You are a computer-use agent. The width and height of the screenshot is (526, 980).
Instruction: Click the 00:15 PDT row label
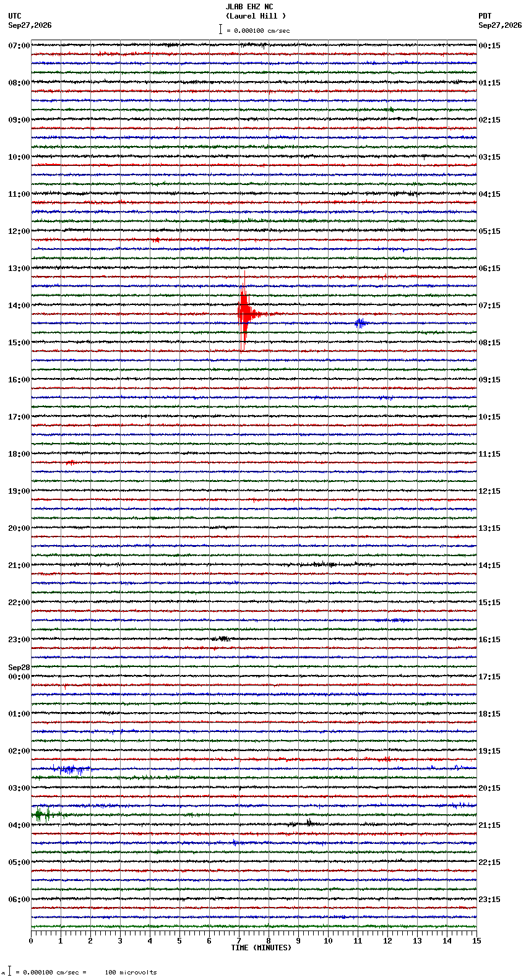[x=489, y=46]
